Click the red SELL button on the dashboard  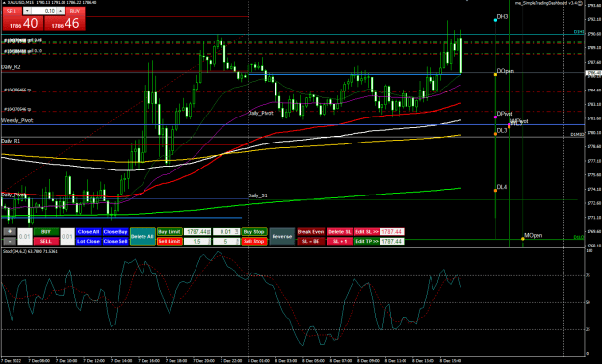pos(46,241)
